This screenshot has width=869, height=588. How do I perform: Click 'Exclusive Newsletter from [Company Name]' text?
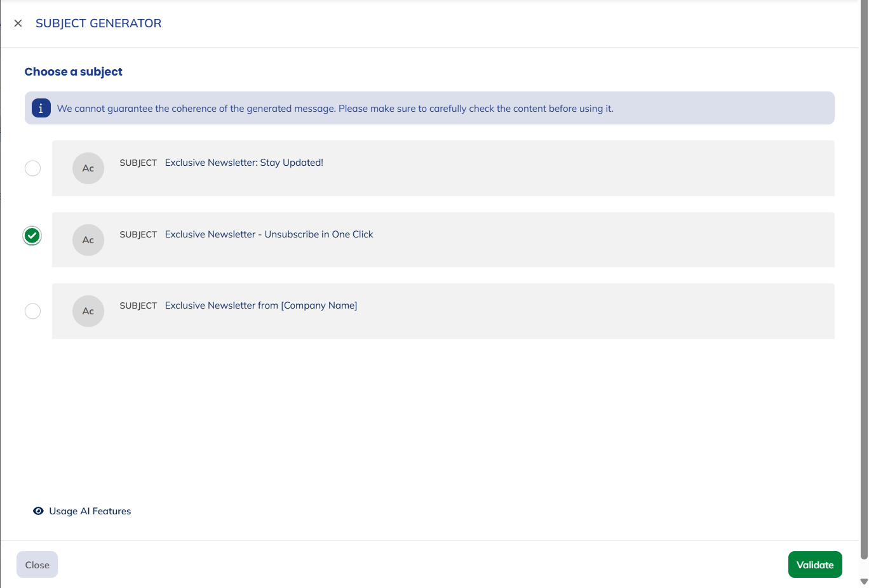[260, 305]
